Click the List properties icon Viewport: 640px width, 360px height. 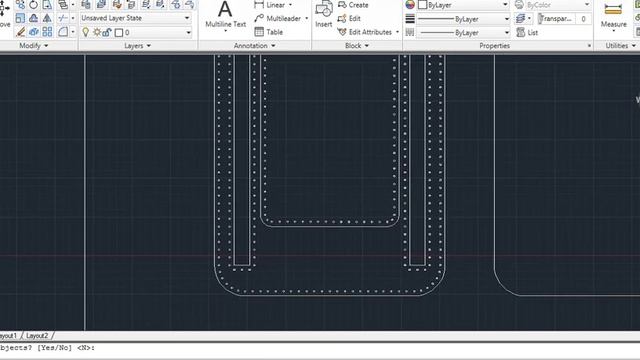[x=520, y=32]
